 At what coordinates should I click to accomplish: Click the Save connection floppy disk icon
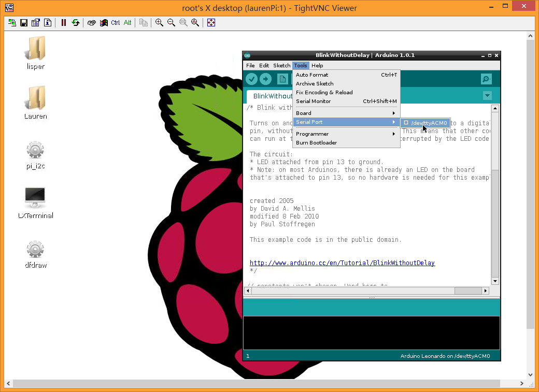[24, 23]
